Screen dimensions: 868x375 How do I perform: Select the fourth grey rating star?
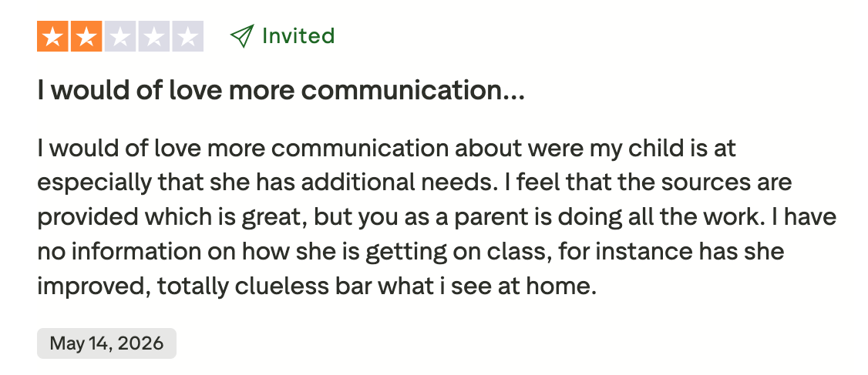[154, 36]
